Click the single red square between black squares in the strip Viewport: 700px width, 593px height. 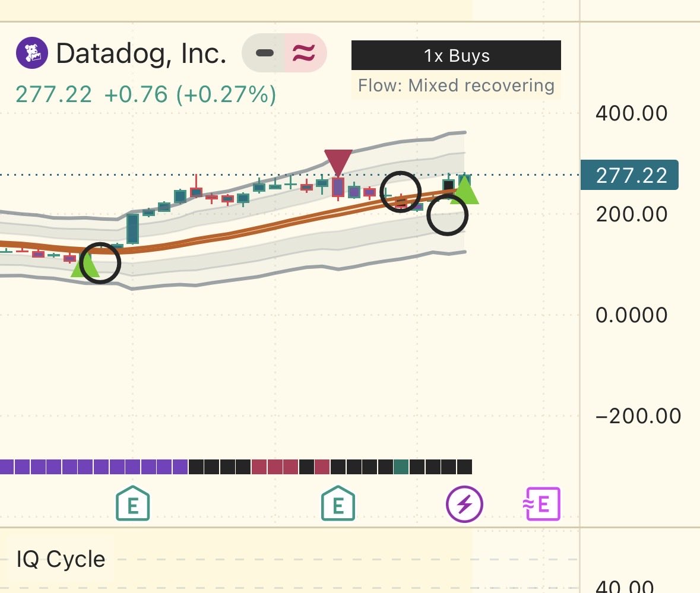coord(322,467)
